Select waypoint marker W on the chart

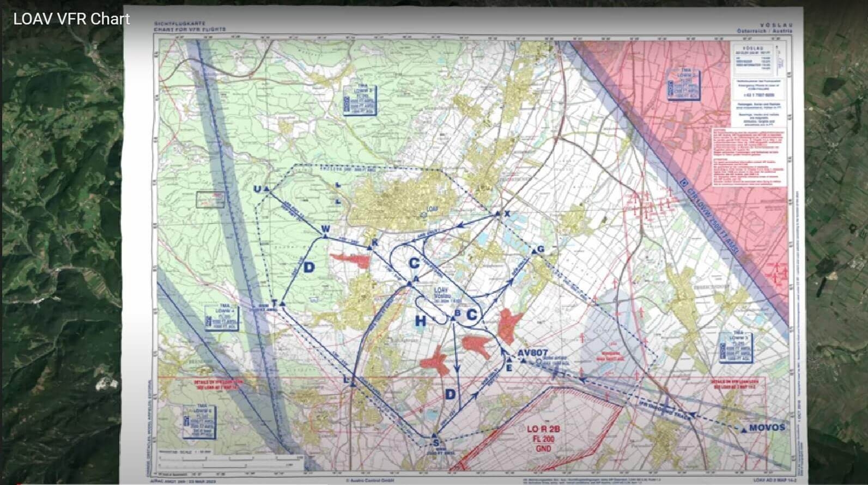[x=325, y=235]
